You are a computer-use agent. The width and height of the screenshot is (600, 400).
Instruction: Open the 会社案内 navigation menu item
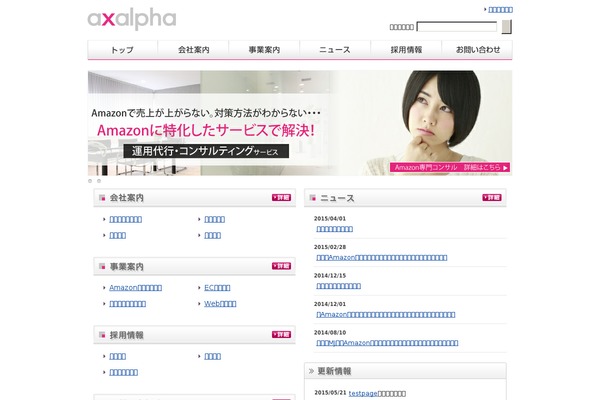click(x=193, y=50)
